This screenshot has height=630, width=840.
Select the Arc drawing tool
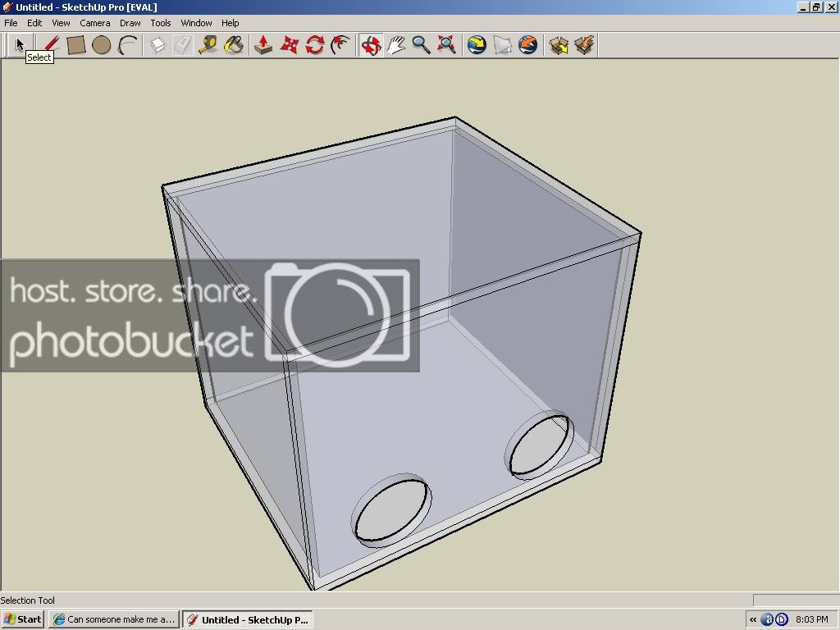(x=127, y=45)
